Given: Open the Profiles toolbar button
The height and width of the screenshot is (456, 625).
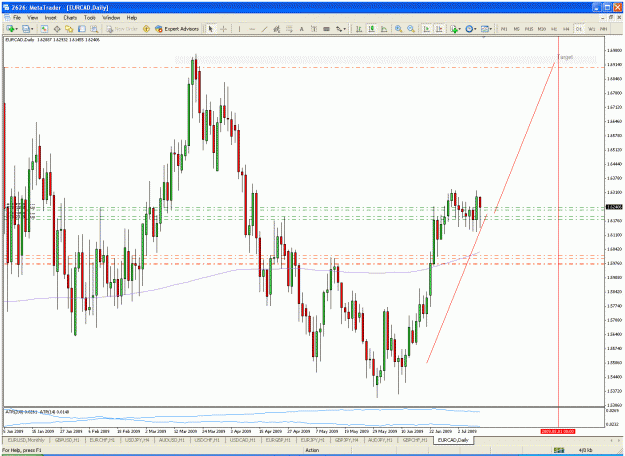Looking at the screenshot, I should click(x=28, y=29).
